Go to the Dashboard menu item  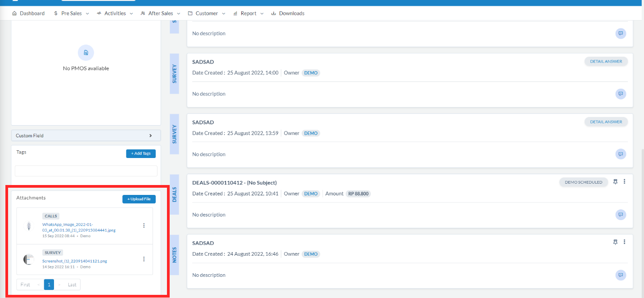[x=28, y=14]
